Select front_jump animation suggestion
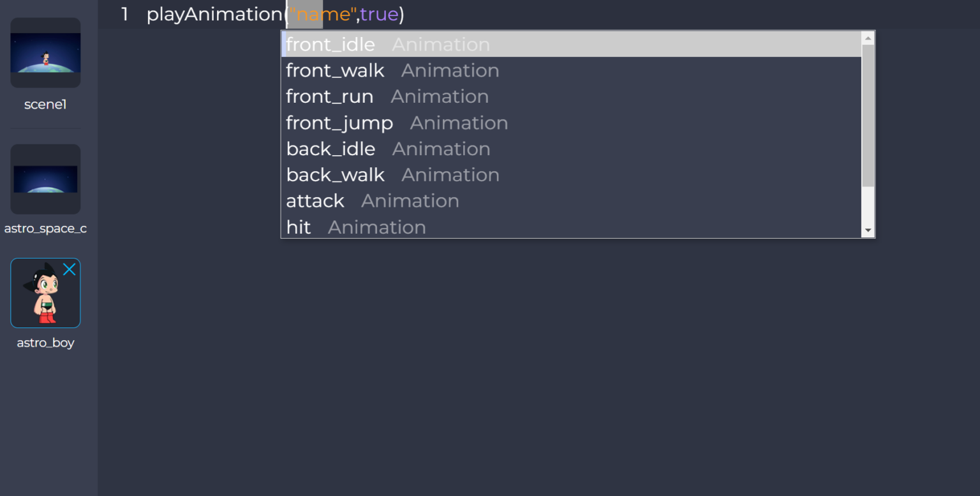Screen dimensions: 980x496 [x=339, y=123]
